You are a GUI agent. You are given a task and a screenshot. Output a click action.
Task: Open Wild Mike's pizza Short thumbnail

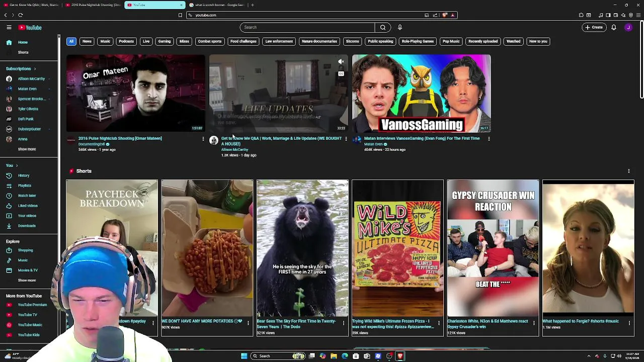[397, 248]
